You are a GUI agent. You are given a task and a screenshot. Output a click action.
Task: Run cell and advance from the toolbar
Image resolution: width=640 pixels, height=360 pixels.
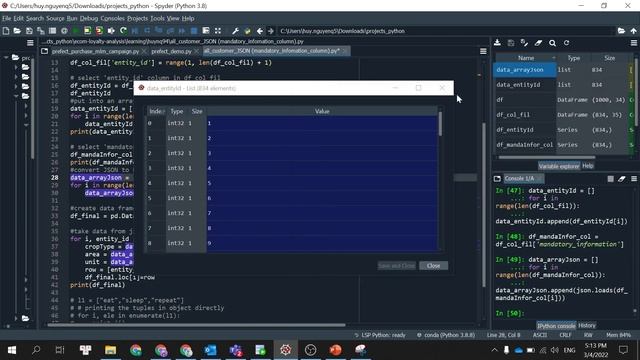pos(99,31)
